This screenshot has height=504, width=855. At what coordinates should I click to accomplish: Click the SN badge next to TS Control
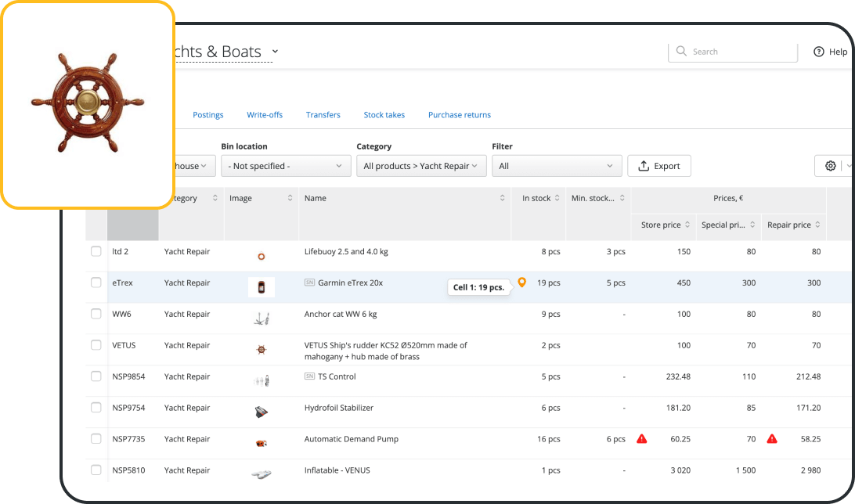pyautogui.click(x=309, y=376)
